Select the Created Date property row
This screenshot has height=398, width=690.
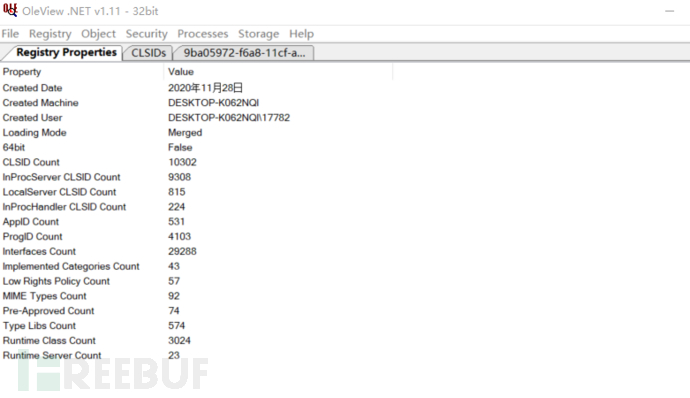coord(32,88)
